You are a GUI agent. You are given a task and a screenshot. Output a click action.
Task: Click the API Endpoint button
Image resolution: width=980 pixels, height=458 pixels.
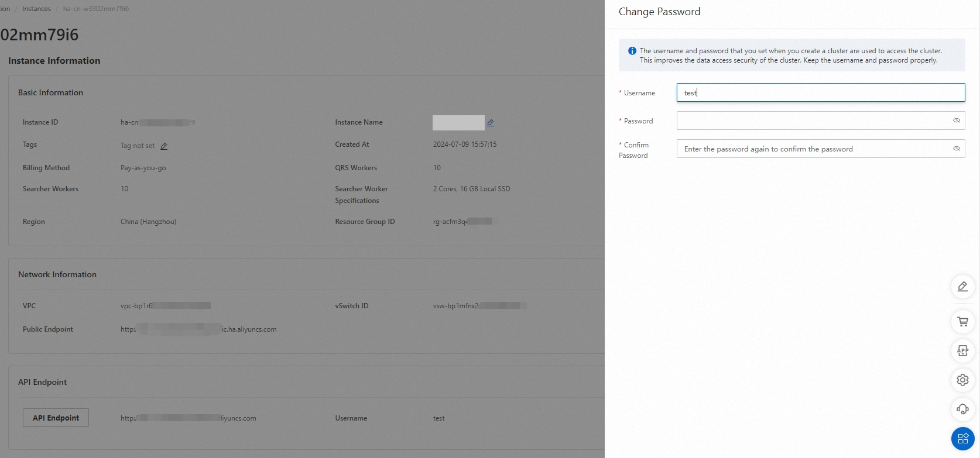pos(56,418)
